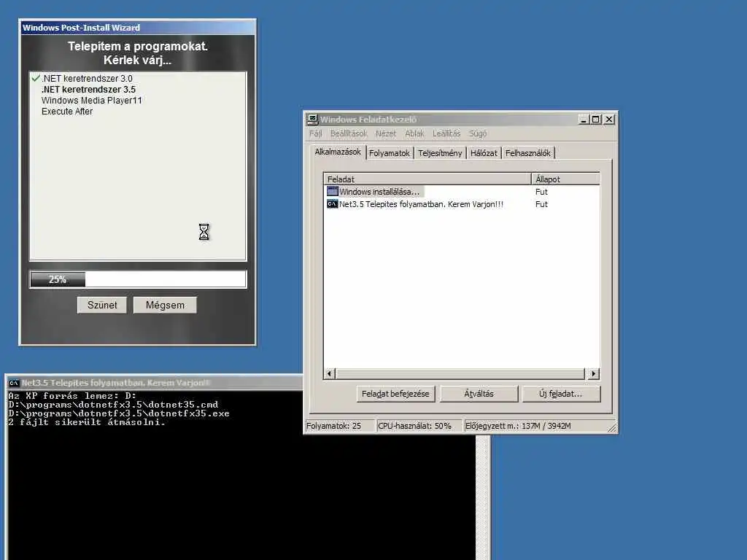Click the .NET keretrendszer 3.5 list entry
Viewport: 747px width, 560px height.
pos(88,90)
